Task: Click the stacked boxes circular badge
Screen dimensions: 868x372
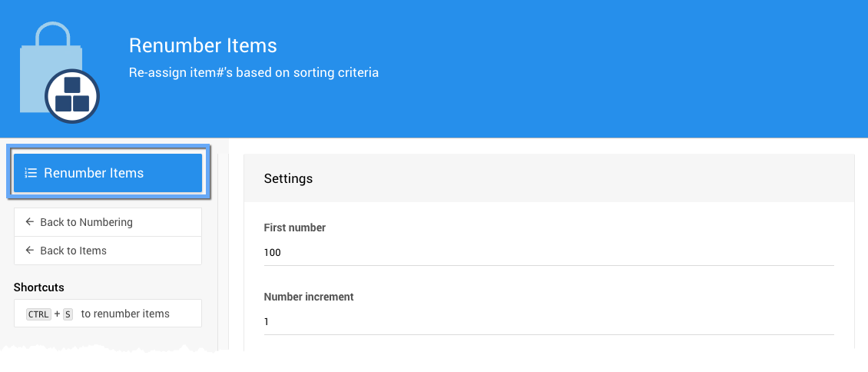Action: 72,96
